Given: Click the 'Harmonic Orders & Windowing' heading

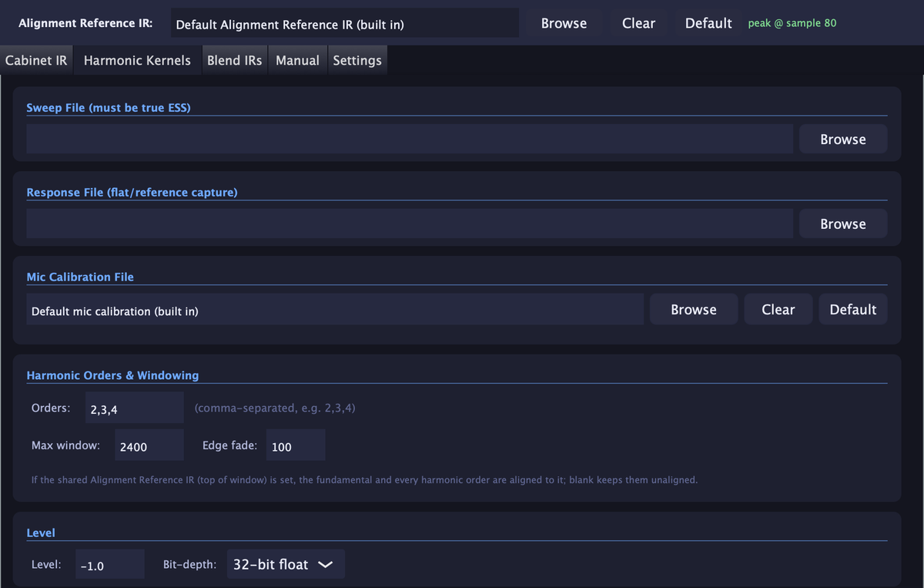Looking at the screenshot, I should [112, 375].
